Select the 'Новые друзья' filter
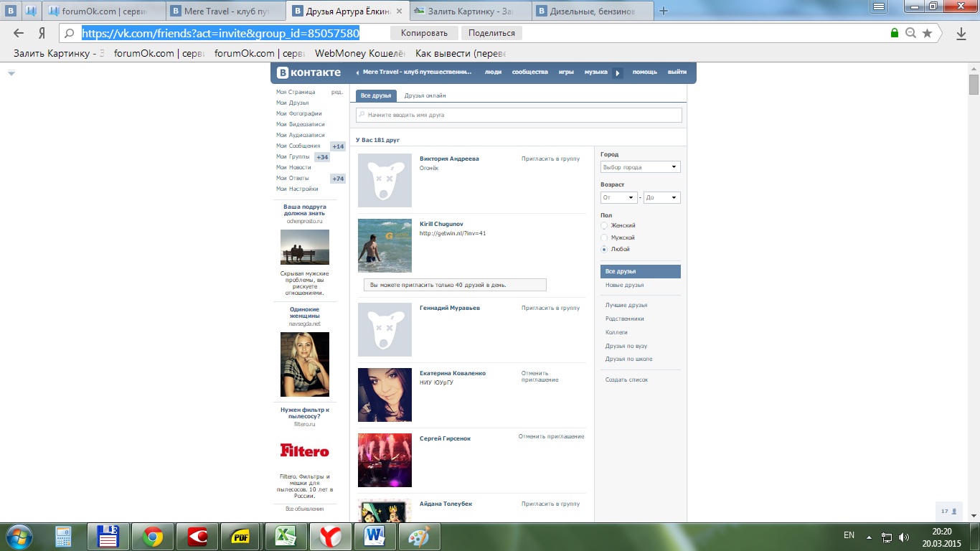This screenshot has height=551, width=980. 624,285
